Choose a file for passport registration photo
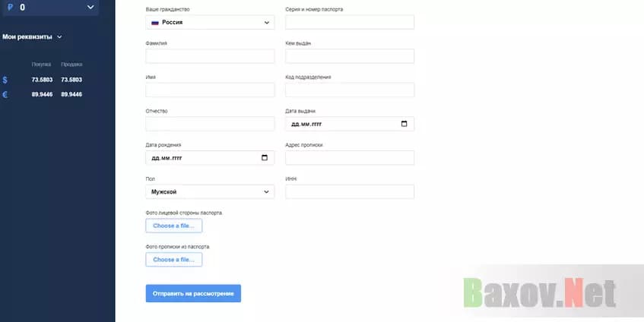This screenshot has width=644, height=322. click(173, 260)
